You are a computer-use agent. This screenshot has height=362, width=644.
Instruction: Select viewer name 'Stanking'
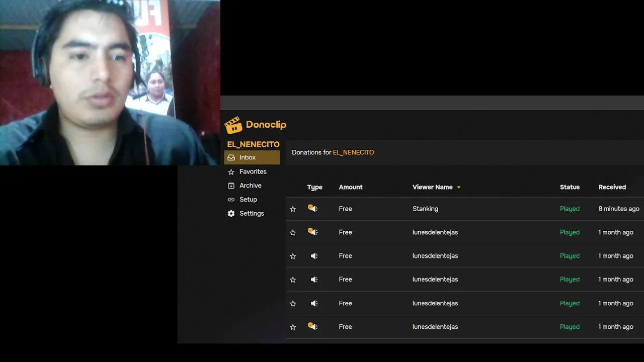425,209
